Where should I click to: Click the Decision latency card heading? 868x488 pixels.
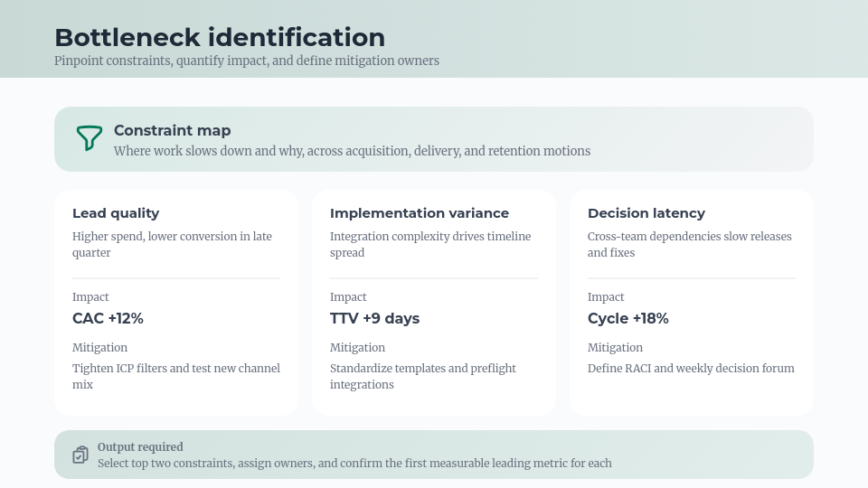tap(646, 213)
